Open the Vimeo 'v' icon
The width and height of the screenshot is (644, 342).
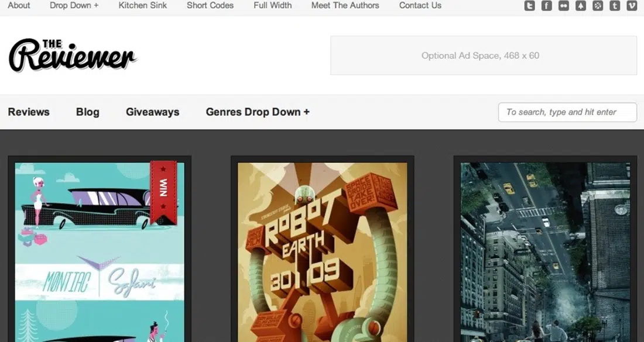coord(632,6)
